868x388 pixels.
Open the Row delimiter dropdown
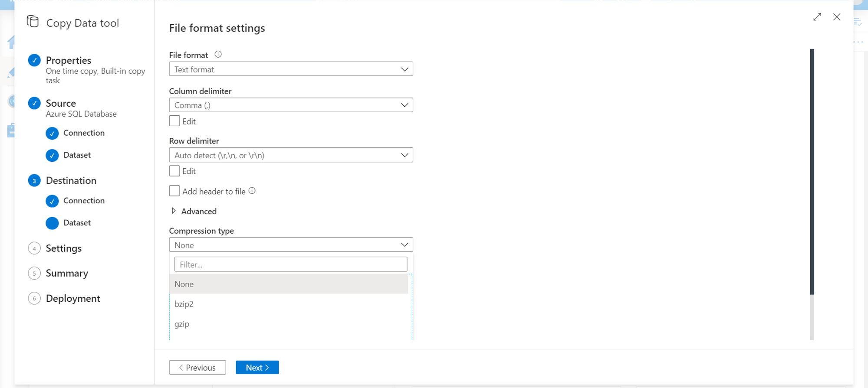(291, 155)
